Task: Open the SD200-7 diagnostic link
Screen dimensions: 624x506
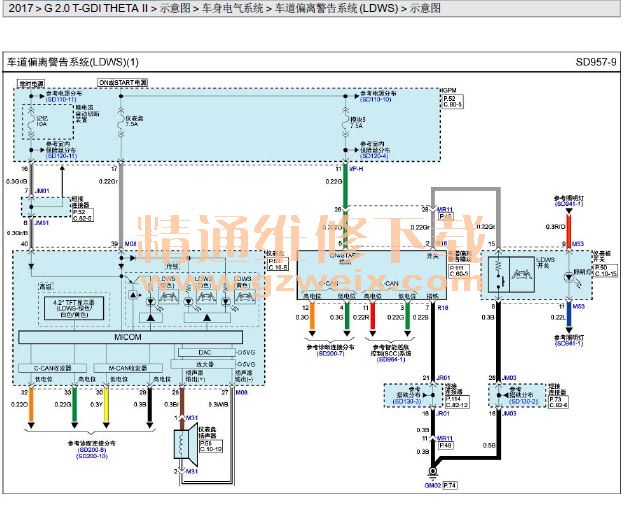Action: click(x=330, y=353)
